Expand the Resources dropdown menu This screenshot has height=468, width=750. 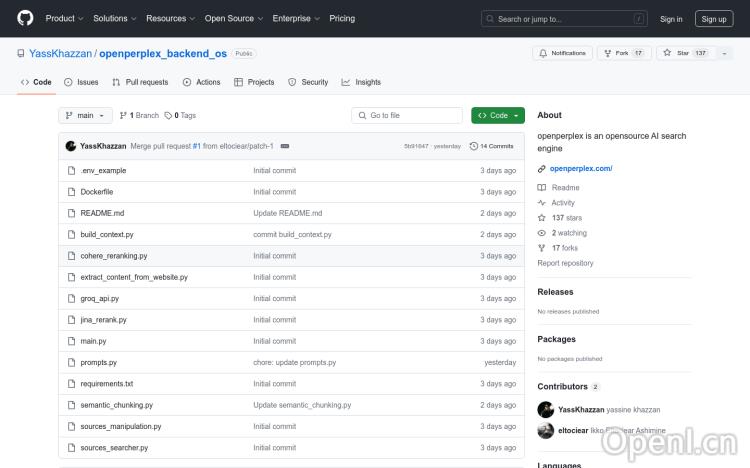pyautogui.click(x=170, y=18)
